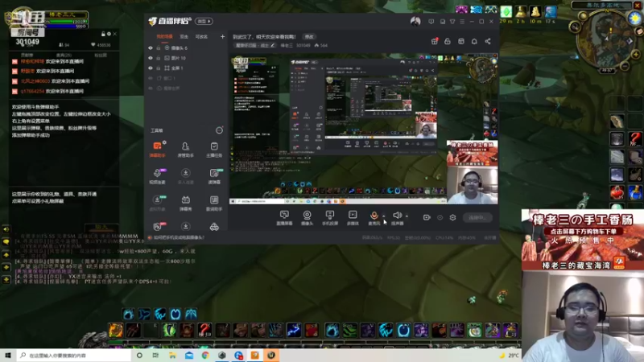The height and width of the screenshot is (362, 644).
Task: Toggle lock on 全屏 1 source
Action: [158, 68]
